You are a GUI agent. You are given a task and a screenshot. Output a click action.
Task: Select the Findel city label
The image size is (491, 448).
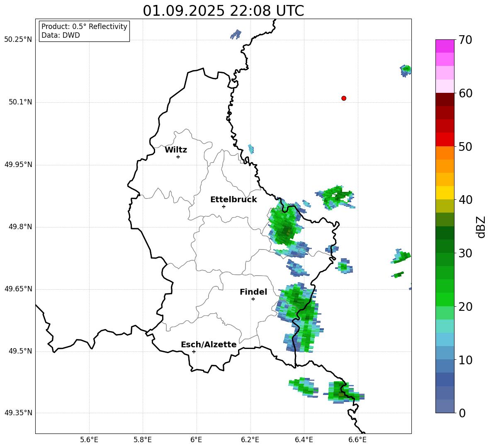(253, 292)
